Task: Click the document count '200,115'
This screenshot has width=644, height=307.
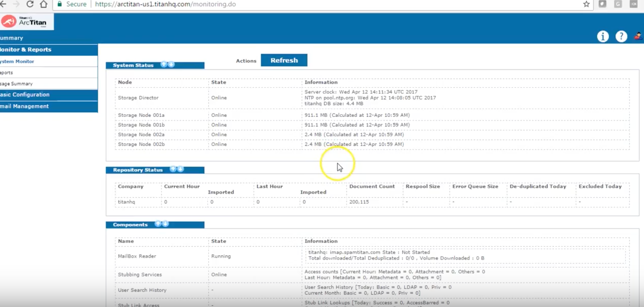Action: click(359, 202)
